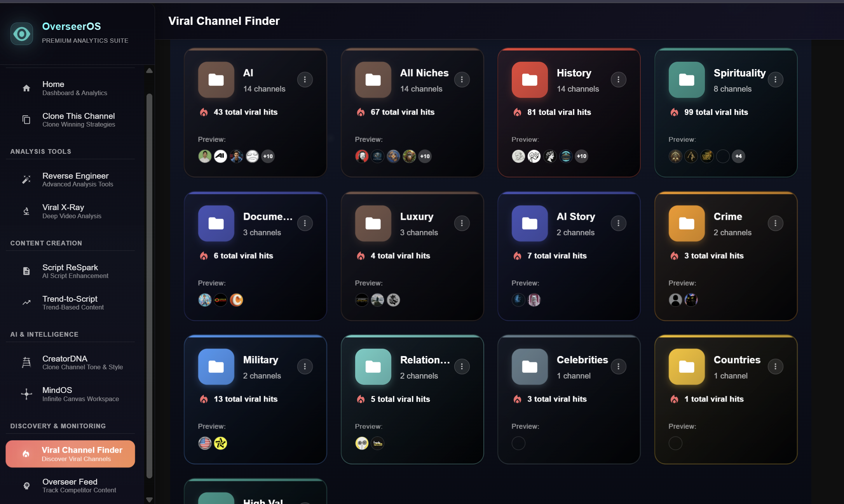Select the Celebrities folder icon
Viewport: 844px width, 504px height.
tap(530, 367)
